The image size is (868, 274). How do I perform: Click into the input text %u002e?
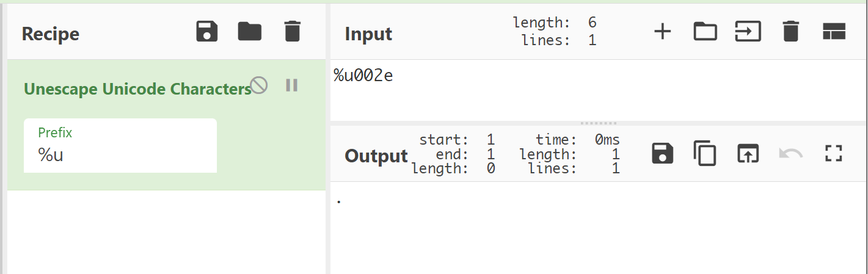click(x=363, y=76)
